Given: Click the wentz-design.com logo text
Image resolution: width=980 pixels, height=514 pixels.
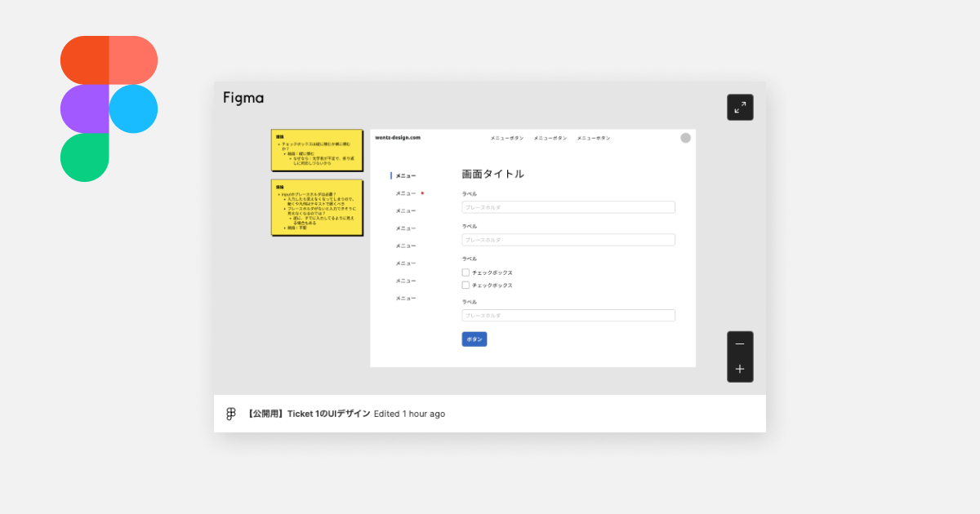Looking at the screenshot, I should pos(400,138).
